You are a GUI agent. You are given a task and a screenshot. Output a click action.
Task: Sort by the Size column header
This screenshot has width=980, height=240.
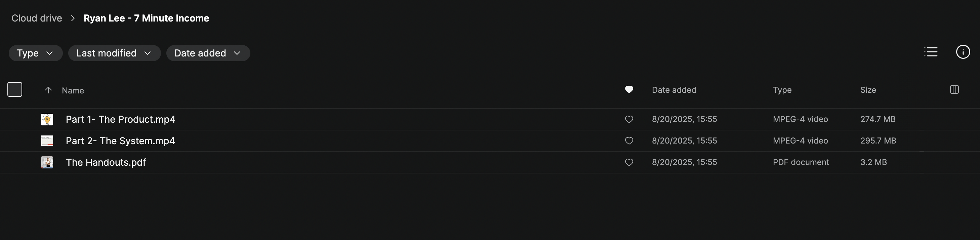click(x=868, y=90)
